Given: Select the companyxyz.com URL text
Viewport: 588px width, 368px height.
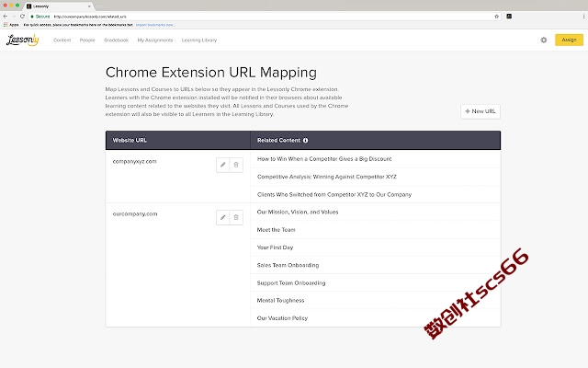Looking at the screenshot, I should coord(135,162).
